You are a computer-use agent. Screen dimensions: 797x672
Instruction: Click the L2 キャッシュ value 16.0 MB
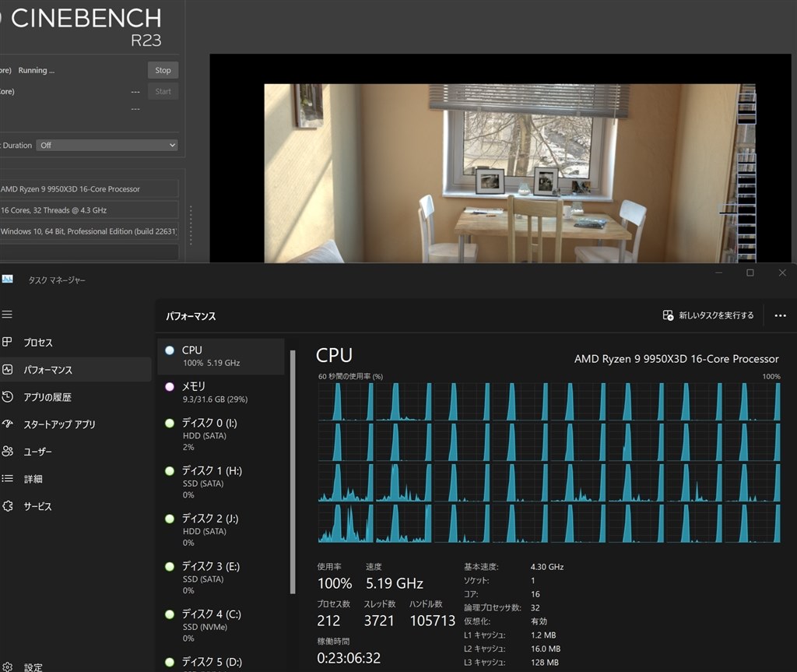click(x=546, y=649)
